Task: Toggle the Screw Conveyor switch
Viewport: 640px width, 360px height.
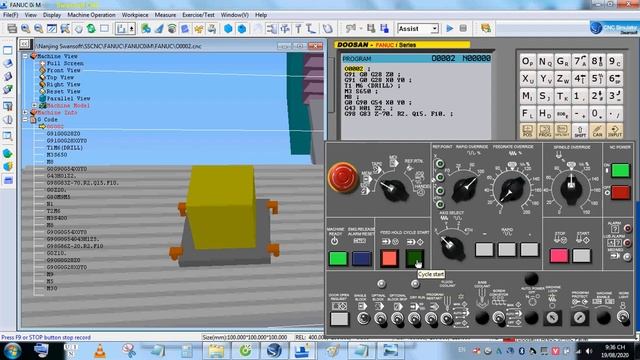Action: pyautogui.click(x=498, y=317)
